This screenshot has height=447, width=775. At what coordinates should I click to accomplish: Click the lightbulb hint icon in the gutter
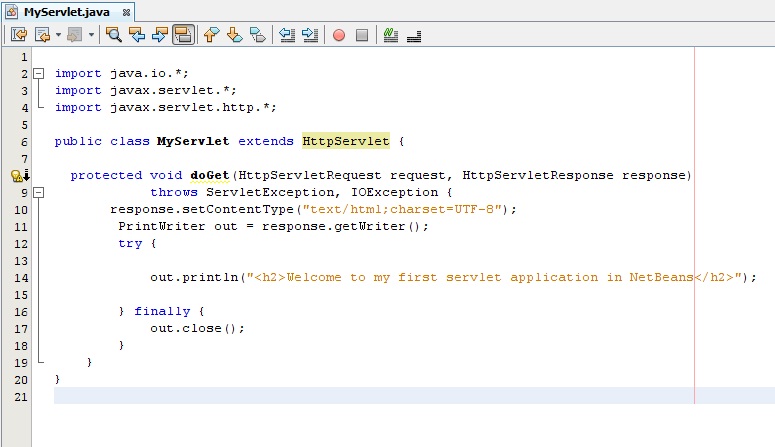(x=17, y=176)
